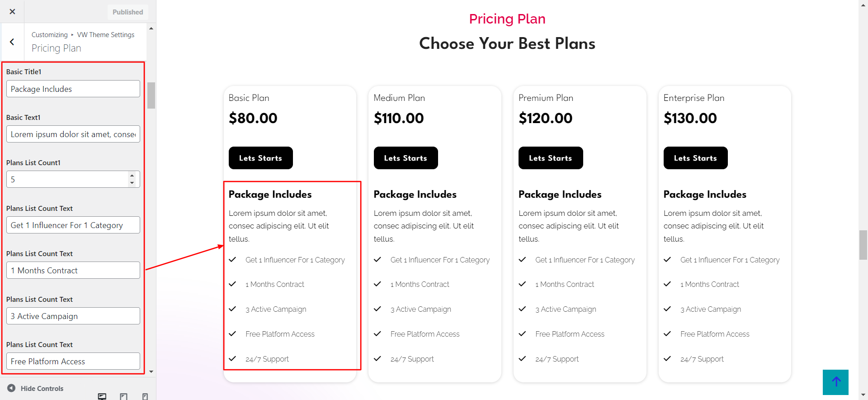Focus the Basic Text1 input field
The image size is (868, 400).
point(73,134)
